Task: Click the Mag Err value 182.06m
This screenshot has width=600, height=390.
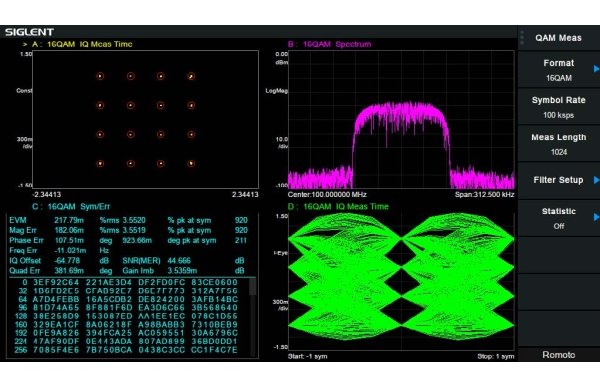Action: point(69,230)
